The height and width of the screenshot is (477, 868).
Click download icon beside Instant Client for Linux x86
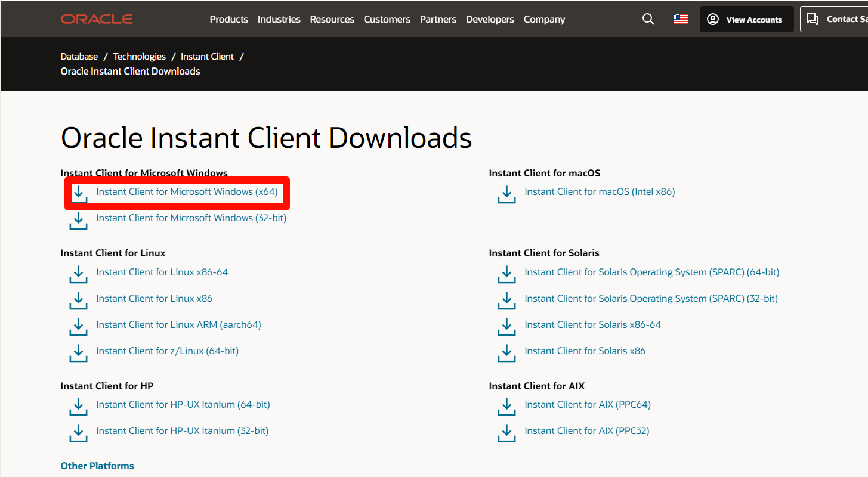pyautogui.click(x=78, y=300)
